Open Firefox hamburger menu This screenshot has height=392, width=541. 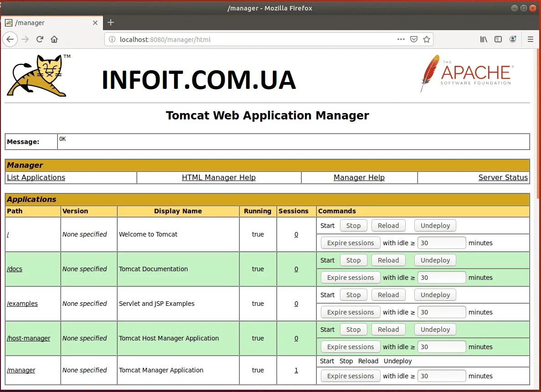coord(531,39)
